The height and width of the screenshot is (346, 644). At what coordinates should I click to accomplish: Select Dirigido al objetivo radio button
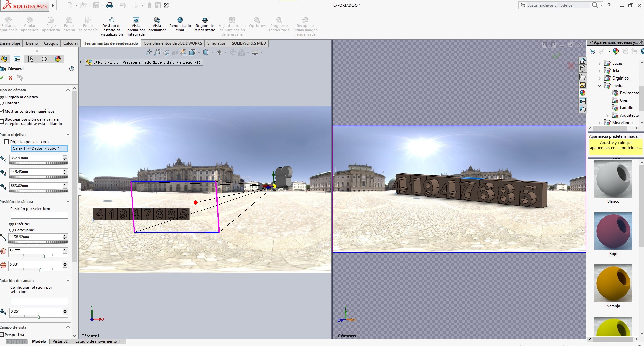point(2,97)
